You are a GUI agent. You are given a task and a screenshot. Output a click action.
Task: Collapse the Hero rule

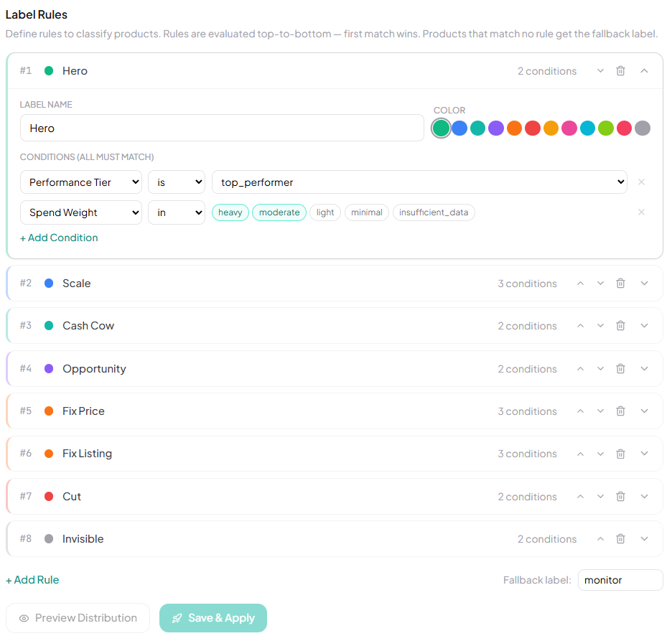644,70
